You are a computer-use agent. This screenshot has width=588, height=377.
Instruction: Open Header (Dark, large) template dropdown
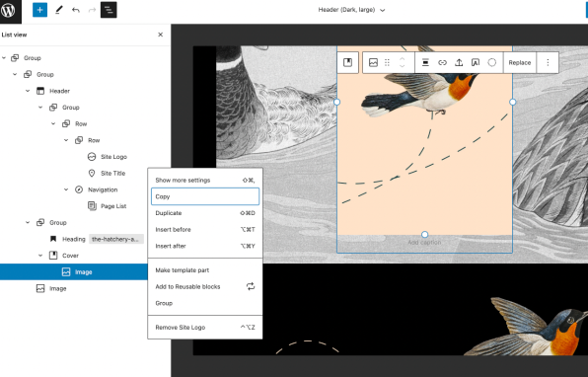351,10
